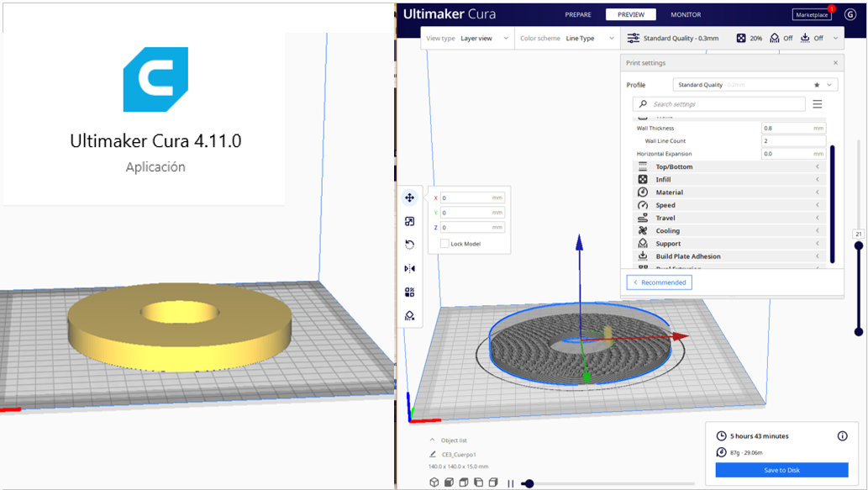
Task: Click the Wall Line Count value field
Action: [x=793, y=140]
